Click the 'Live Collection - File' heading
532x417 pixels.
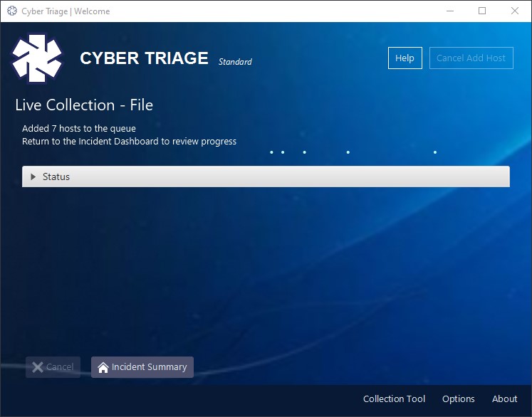(84, 105)
